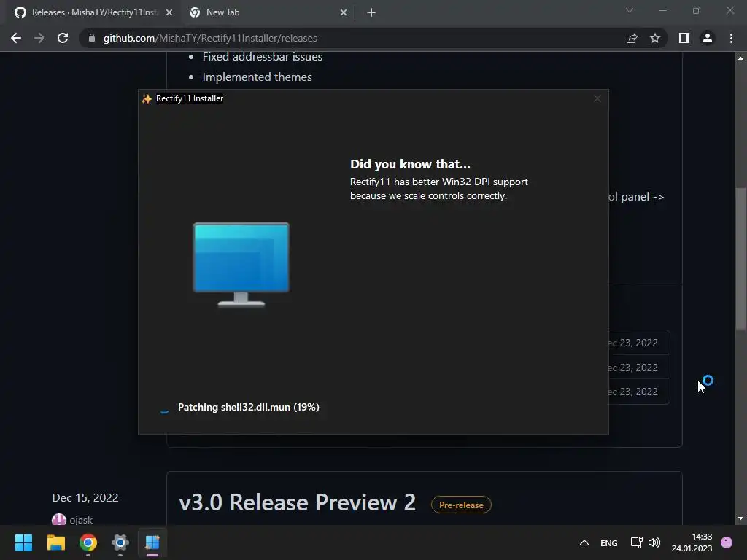
Task: Click the Rectify11 Win32 DPI support tip text
Action: point(438,189)
